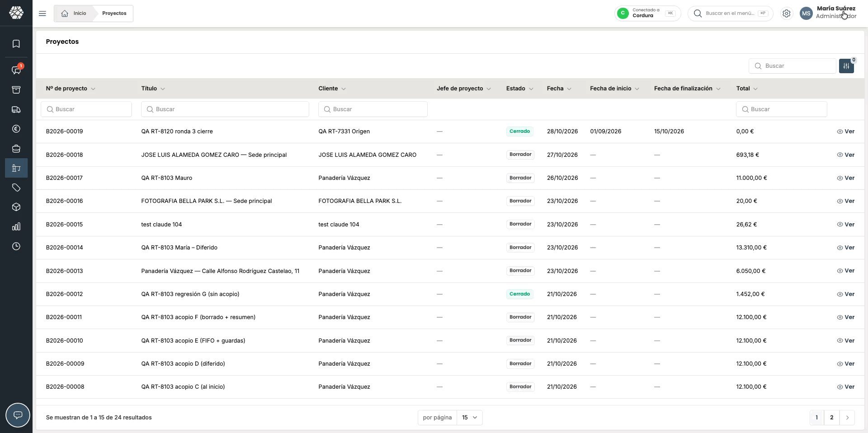The image size is (868, 433).
Task: Open the settings gear icon
Action: coord(787,14)
